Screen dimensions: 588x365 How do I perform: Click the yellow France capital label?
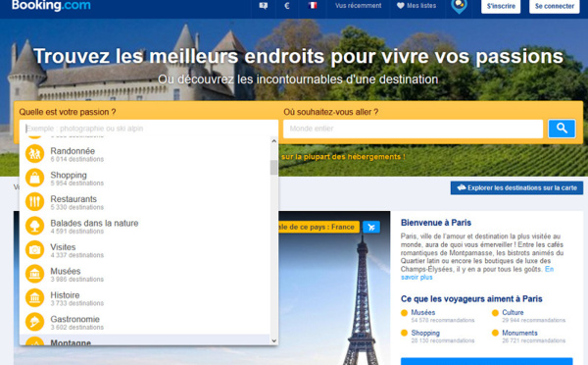[x=318, y=228]
